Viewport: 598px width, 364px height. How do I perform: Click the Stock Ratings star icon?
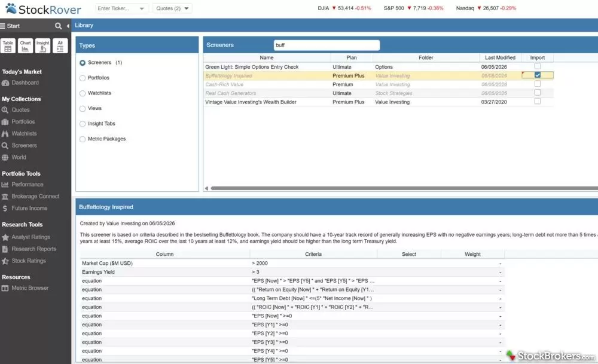click(5, 261)
